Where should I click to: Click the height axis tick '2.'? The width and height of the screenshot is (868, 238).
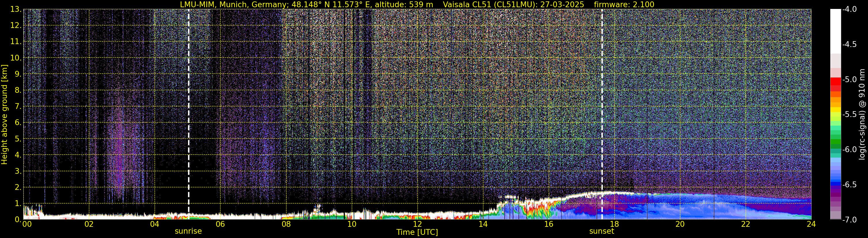[18, 187]
